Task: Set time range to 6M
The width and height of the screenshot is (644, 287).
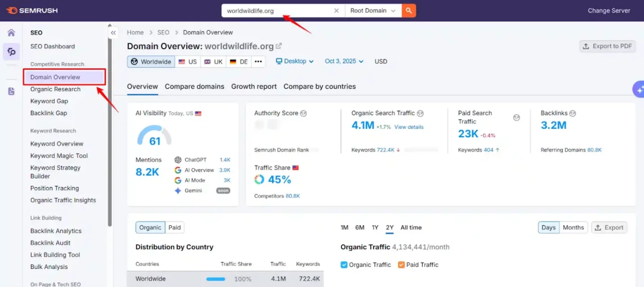Action: coord(360,228)
